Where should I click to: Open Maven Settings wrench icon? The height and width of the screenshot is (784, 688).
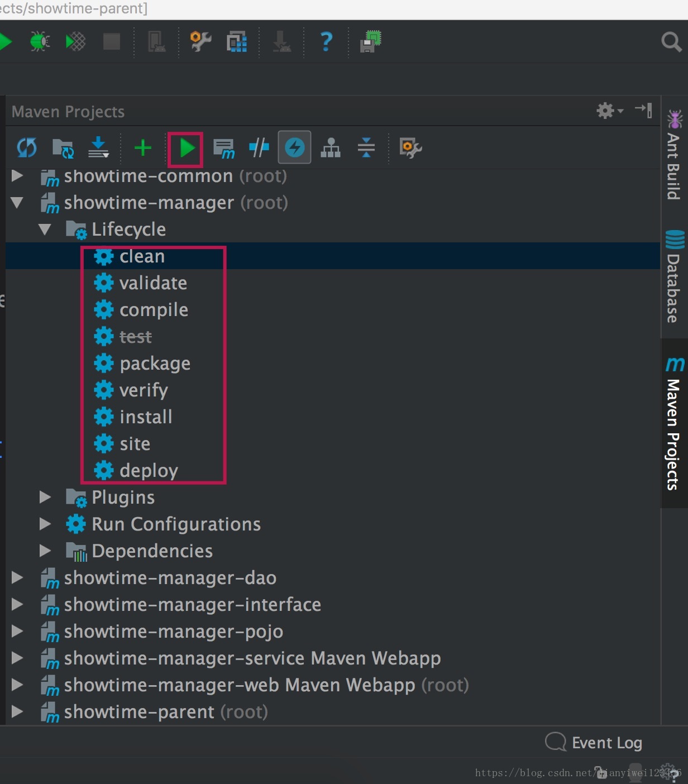410,148
